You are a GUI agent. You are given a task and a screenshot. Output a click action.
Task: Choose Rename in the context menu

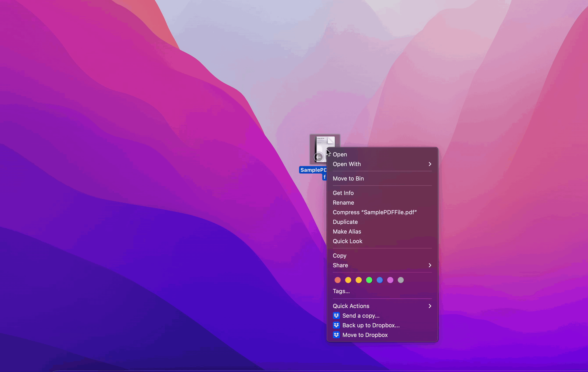click(343, 203)
